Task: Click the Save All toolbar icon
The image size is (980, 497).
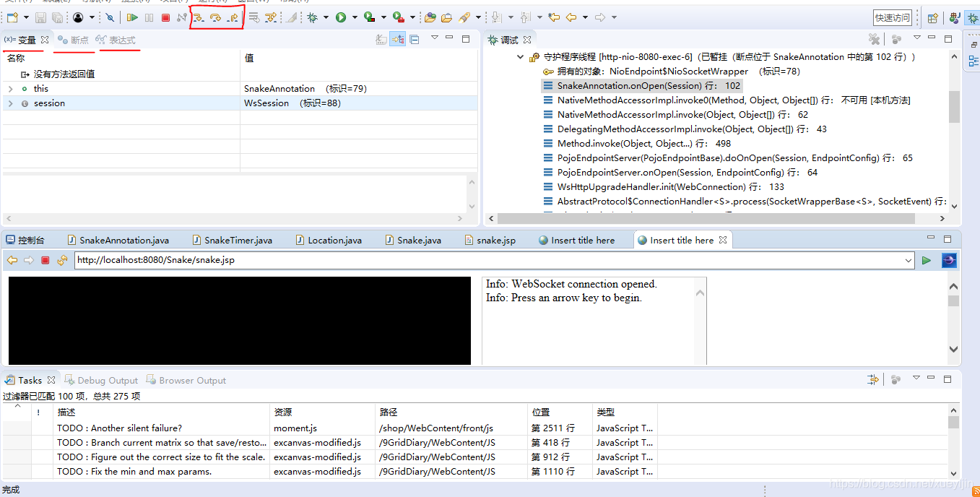Action: (x=57, y=17)
